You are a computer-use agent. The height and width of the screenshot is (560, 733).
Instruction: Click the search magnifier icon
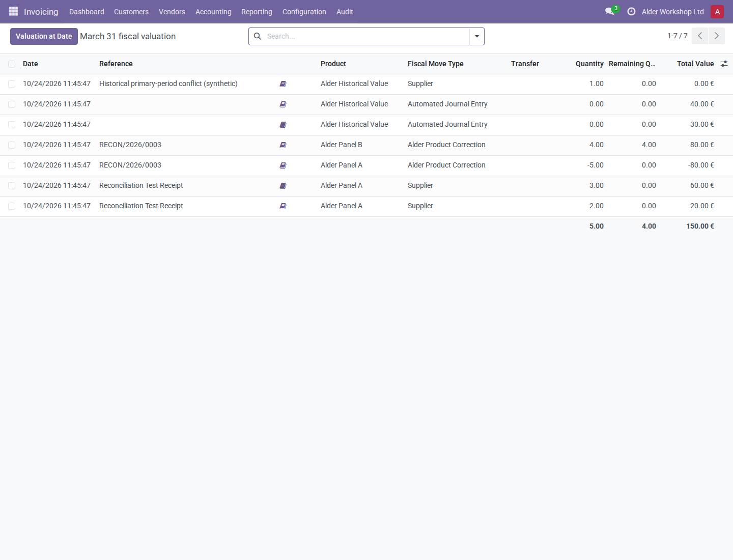pyautogui.click(x=258, y=36)
